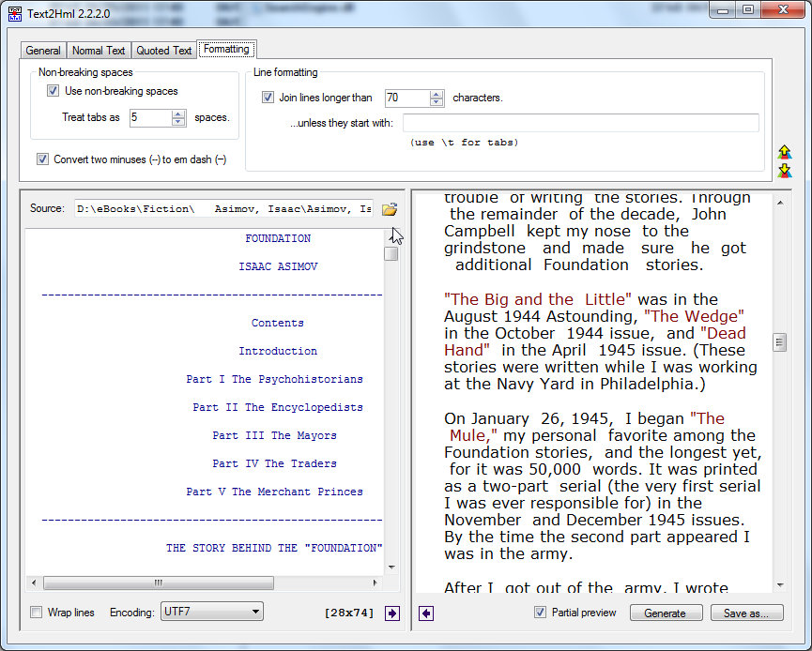Click 'Part III The Mayors' line
This screenshot has width=812, height=651.
(274, 436)
